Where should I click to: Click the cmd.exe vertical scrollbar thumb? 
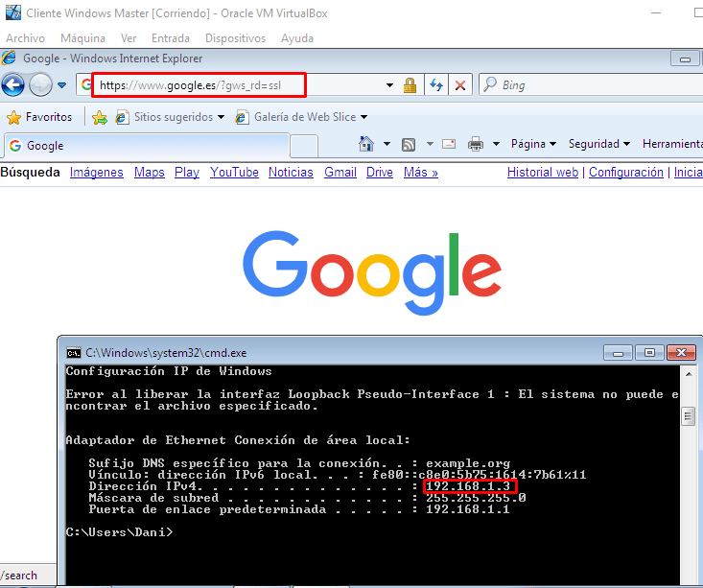(687, 416)
